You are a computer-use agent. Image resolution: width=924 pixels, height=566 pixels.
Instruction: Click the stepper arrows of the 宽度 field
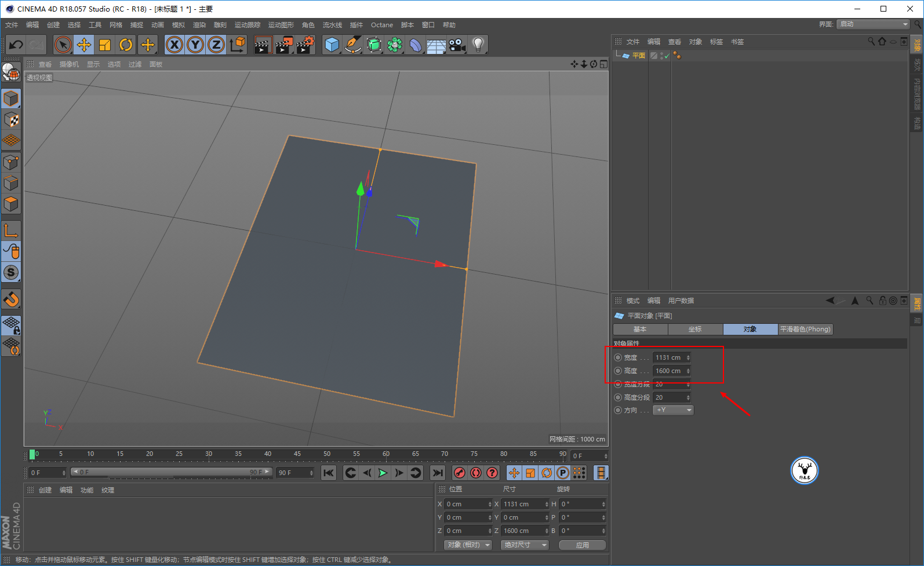[x=688, y=357]
